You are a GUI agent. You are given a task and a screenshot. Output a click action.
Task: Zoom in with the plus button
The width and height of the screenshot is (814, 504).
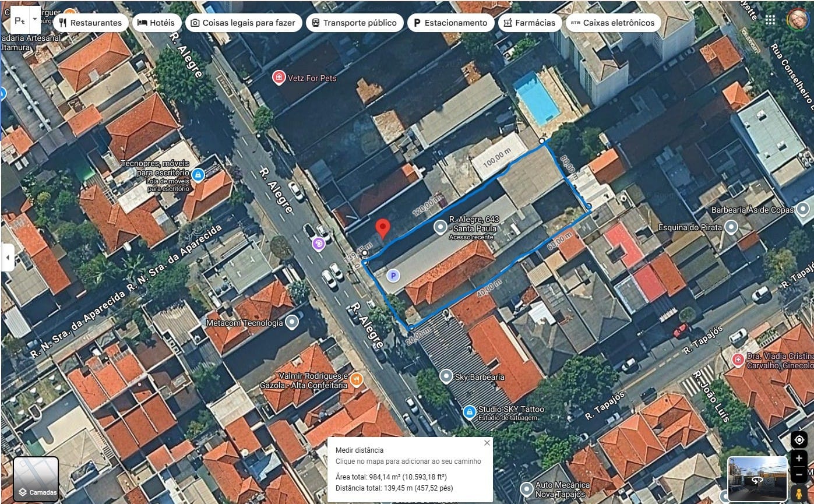pos(799,459)
